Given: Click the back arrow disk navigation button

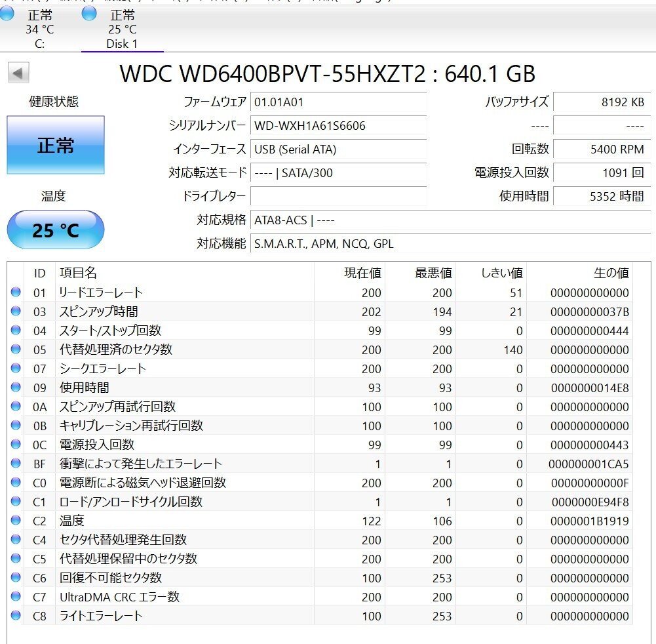Looking at the screenshot, I should tap(18, 73).
